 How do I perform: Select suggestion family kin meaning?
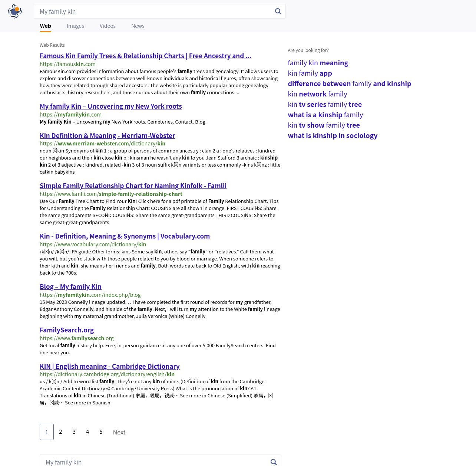coord(318,63)
